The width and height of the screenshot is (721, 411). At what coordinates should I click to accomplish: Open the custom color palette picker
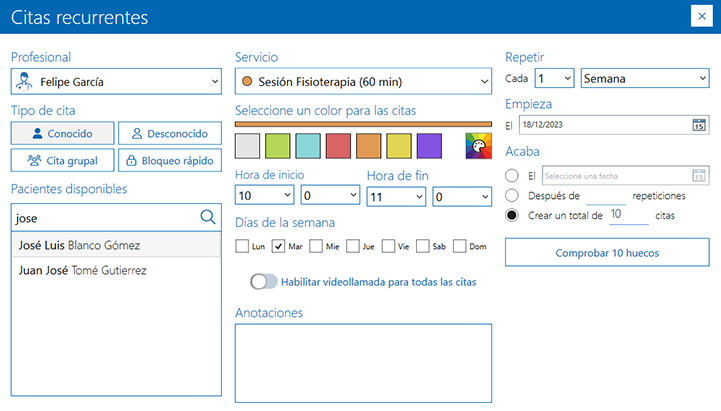479,147
